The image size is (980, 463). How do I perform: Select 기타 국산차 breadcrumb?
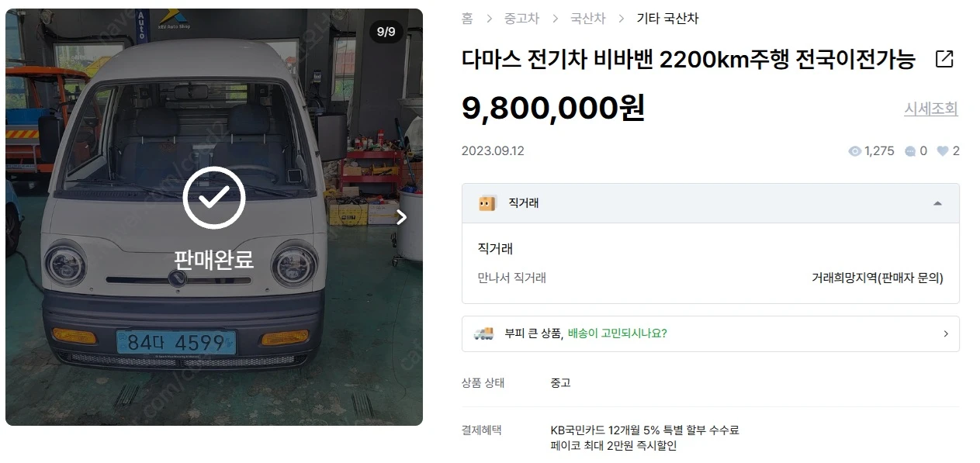[x=667, y=19]
